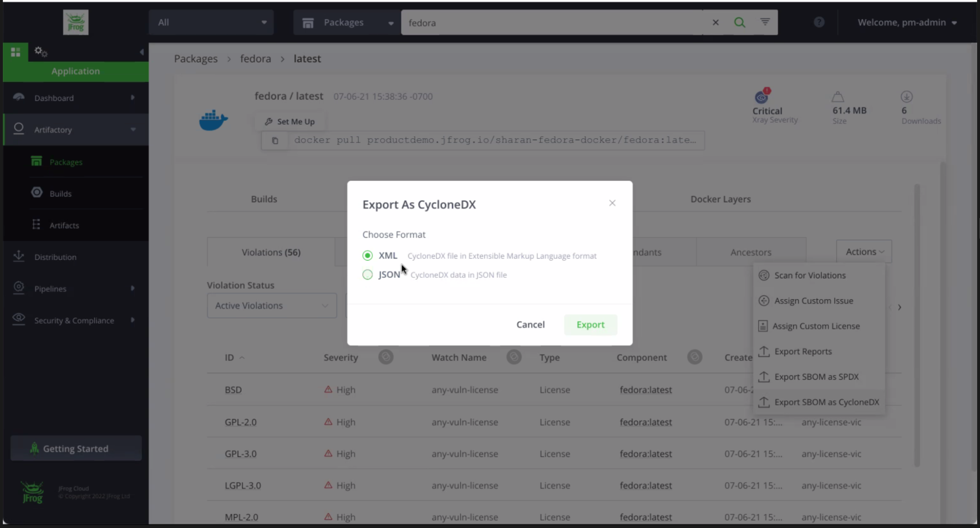The height and width of the screenshot is (528, 980).
Task: Click the fedora search input field
Action: pos(552,23)
